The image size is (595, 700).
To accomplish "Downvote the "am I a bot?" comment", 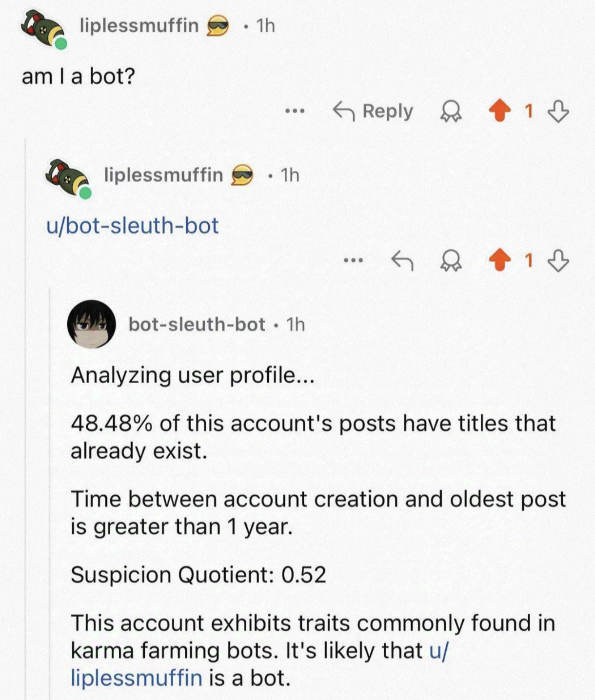I will pyautogui.click(x=558, y=111).
